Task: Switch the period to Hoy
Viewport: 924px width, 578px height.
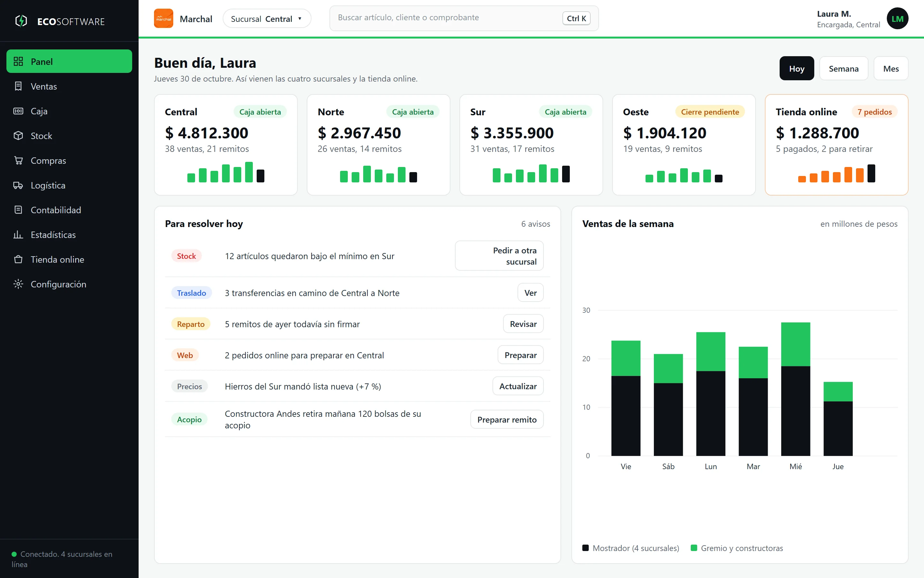Action: (x=797, y=68)
